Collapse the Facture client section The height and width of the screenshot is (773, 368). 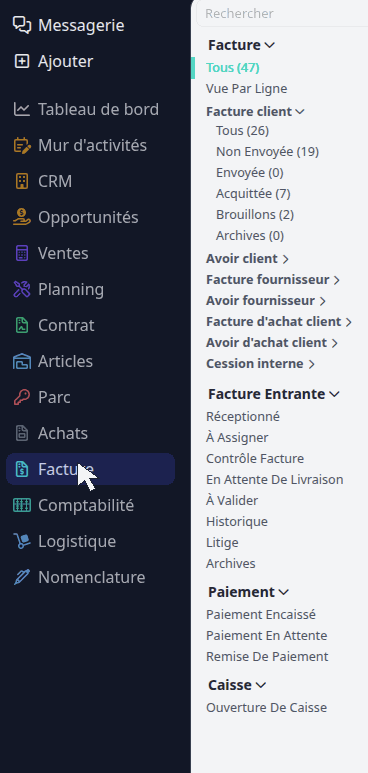tap(299, 112)
